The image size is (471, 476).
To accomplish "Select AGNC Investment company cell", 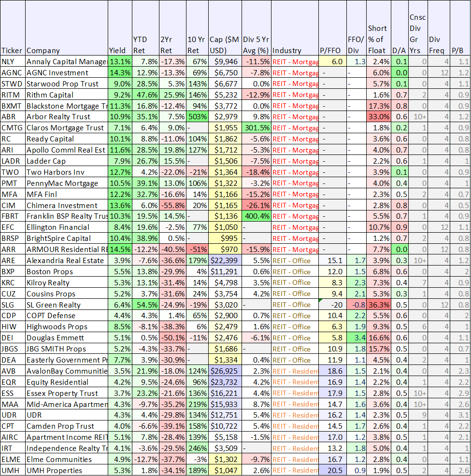I will 67,72.
